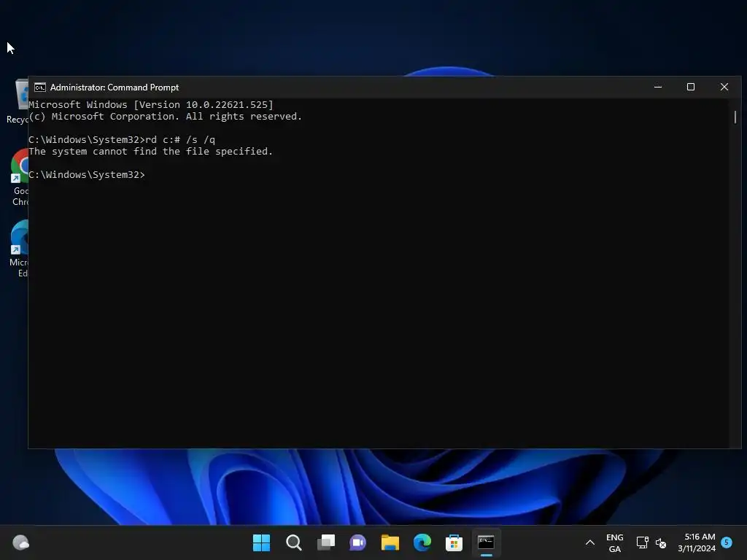The width and height of the screenshot is (747, 560).
Task: Select the Microsoft Edge desktop shortcut
Action: point(19,249)
